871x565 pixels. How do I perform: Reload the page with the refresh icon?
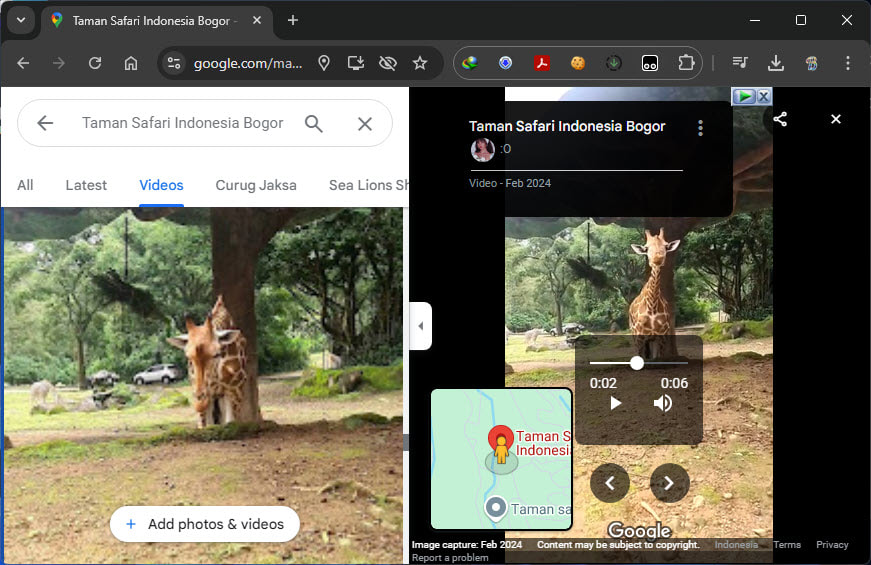(95, 63)
